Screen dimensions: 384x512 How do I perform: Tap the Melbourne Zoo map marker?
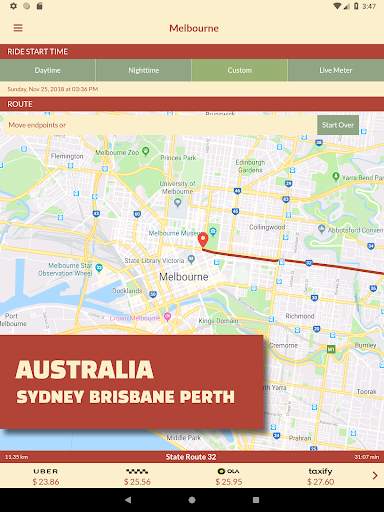coord(145,151)
